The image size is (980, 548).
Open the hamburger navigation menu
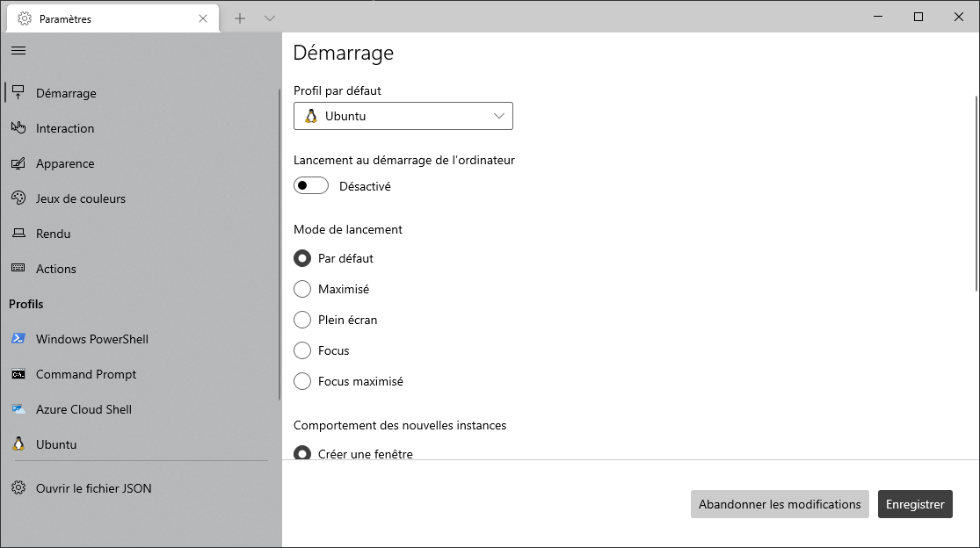18,51
